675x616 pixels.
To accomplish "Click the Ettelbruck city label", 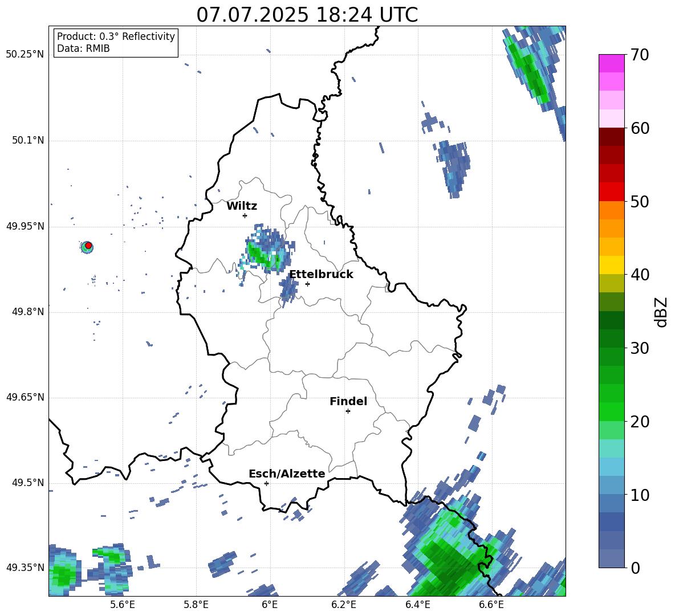I will [321, 275].
